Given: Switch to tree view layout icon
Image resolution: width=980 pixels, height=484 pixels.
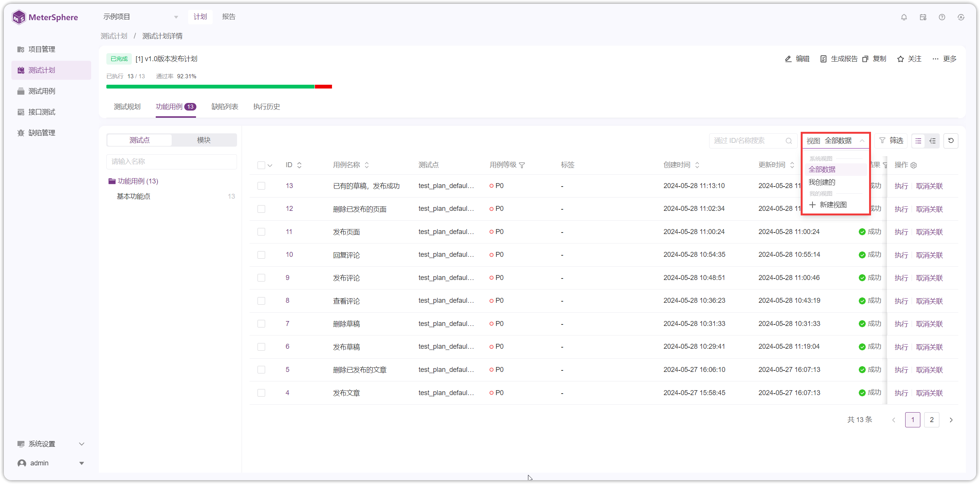Looking at the screenshot, I should [933, 141].
